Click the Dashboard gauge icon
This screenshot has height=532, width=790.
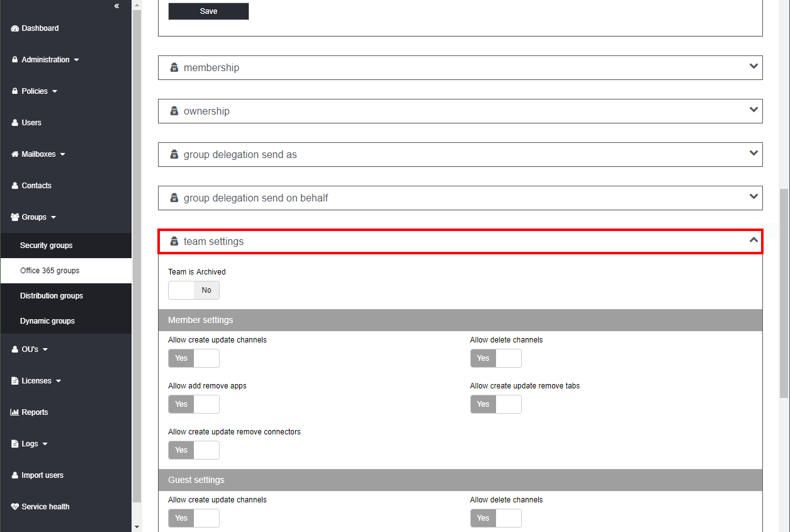(15, 28)
